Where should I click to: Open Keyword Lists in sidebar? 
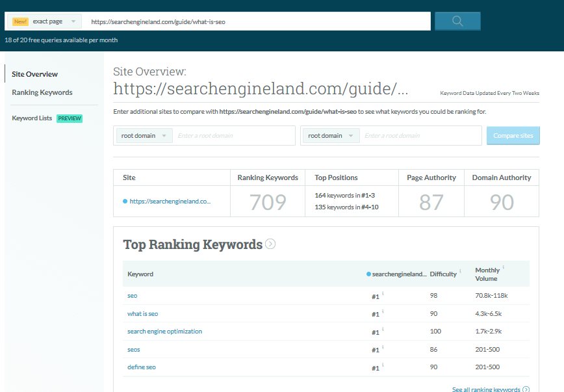(32, 118)
